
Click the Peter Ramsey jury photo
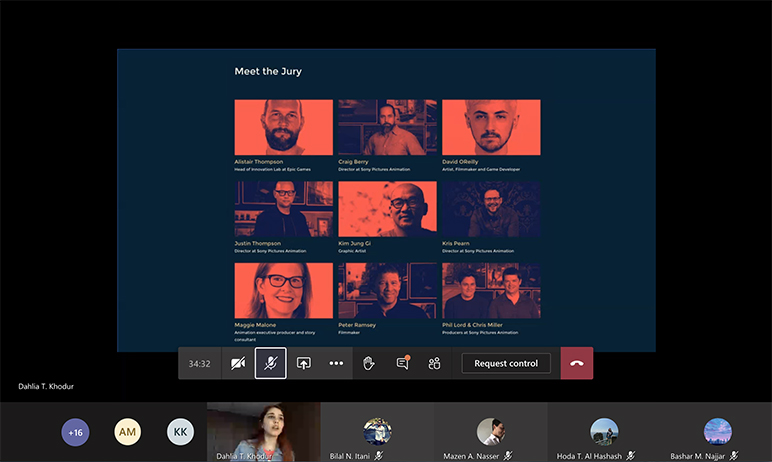[387, 291]
